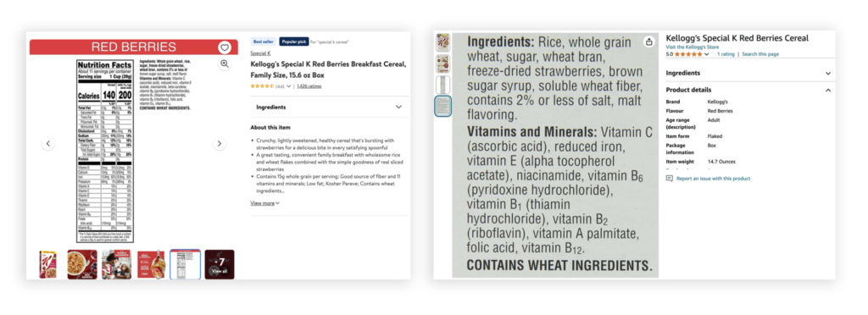Select the cereal bowl thumbnail
Viewport: 868px width, 315px height.
click(x=82, y=264)
